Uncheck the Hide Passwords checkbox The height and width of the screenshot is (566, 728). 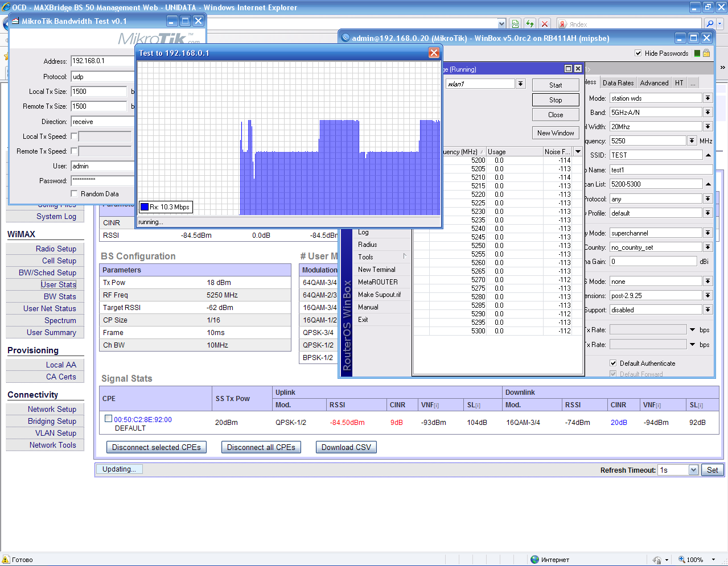(638, 53)
